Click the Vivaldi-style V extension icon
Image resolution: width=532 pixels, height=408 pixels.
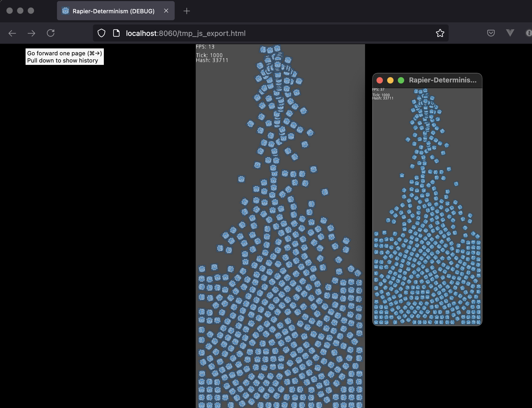[x=510, y=33]
